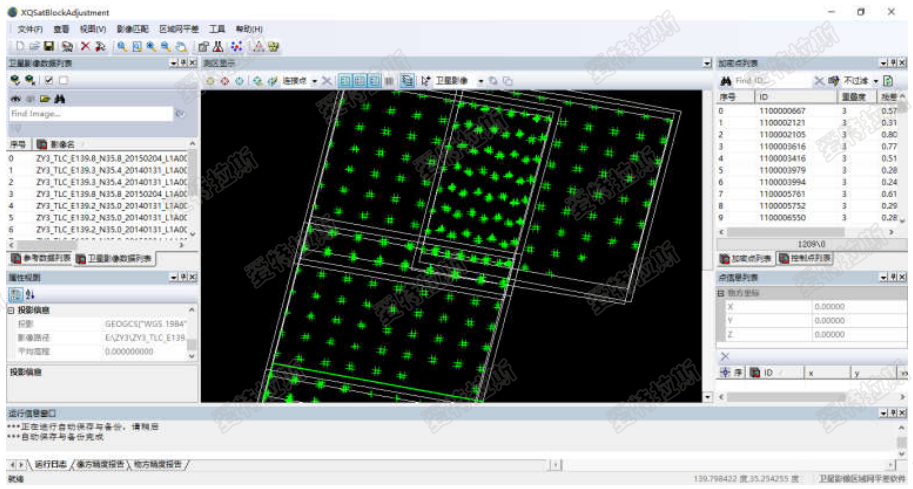Screen dimensions: 913x489
Task: Click the red X delete icon in main toolbar
Action: 85,47
